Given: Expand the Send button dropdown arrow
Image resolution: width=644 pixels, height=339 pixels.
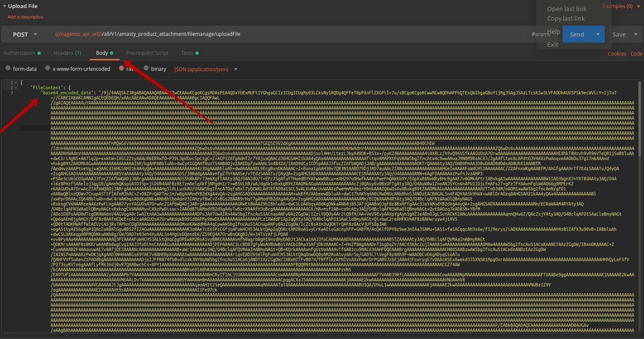Looking at the screenshot, I should (598, 34).
